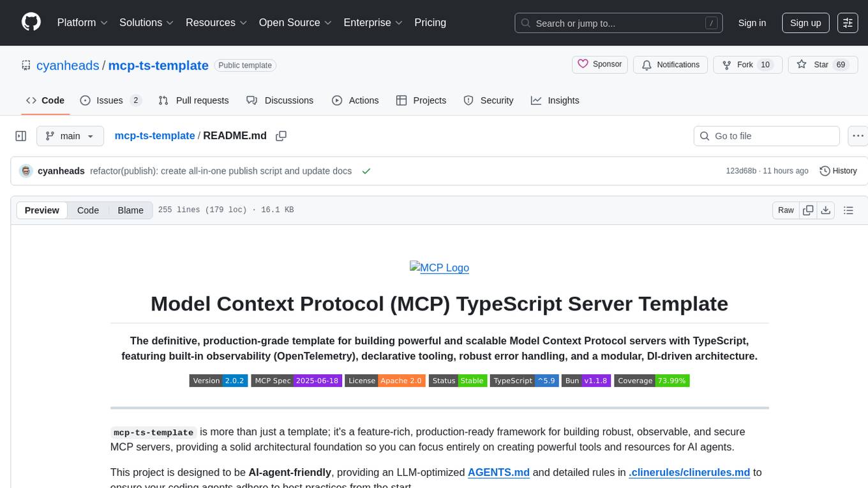Screen dimensions: 868x488
Task: Open the Pricing page
Action: [430, 22]
